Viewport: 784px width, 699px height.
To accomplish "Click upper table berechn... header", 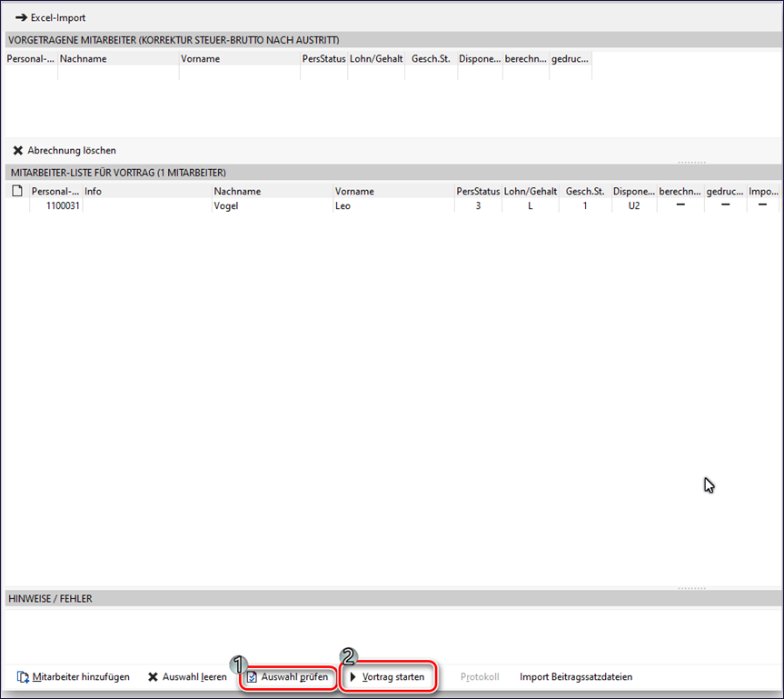I will [x=526, y=58].
